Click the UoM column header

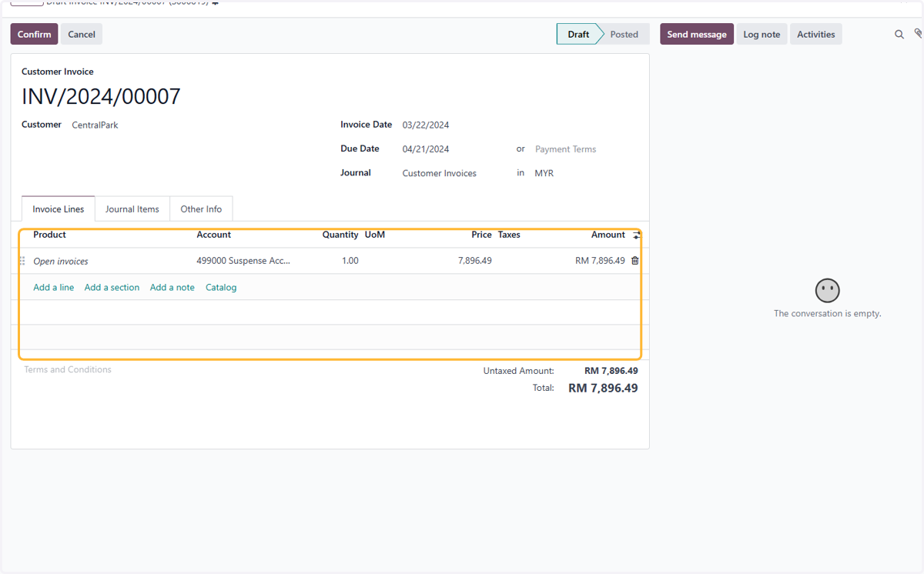pyautogui.click(x=375, y=235)
